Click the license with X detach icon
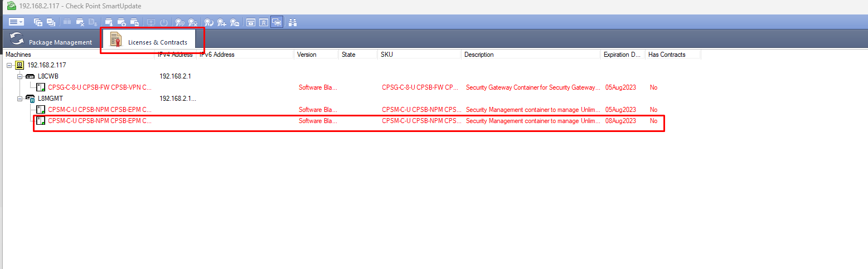 (x=193, y=22)
